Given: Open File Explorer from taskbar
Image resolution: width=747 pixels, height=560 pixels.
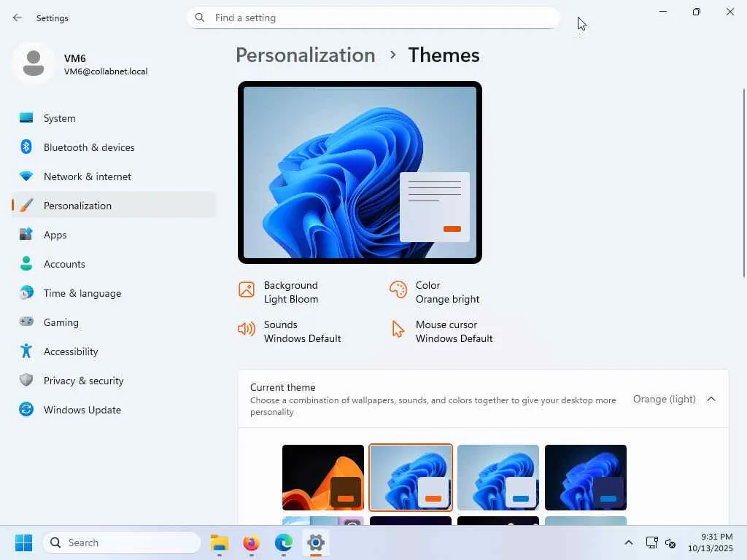Looking at the screenshot, I should pyautogui.click(x=220, y=542).
